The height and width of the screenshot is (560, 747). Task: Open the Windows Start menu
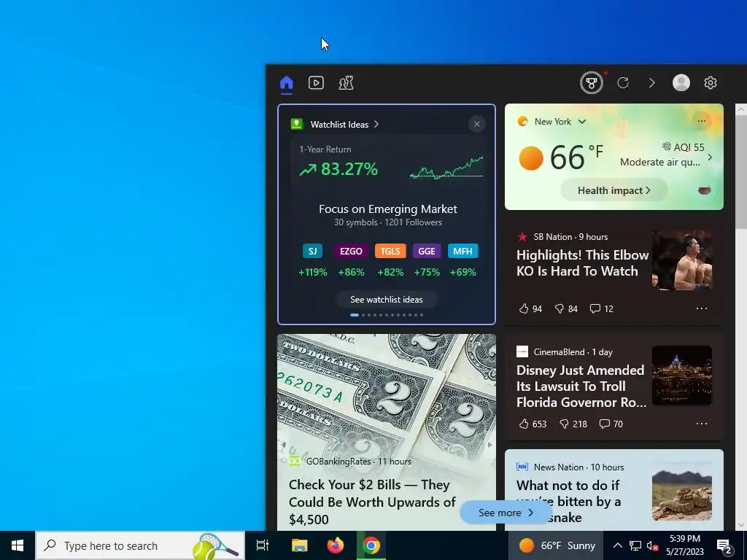[x=18, y=545]
